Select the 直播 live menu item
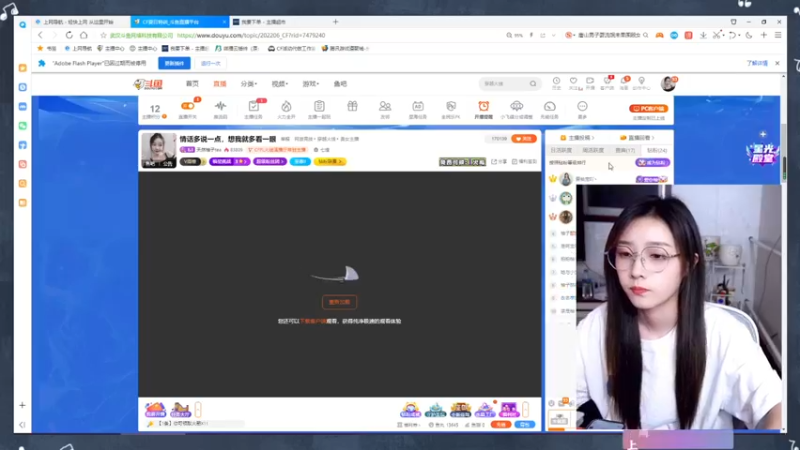 coord(220,84)
